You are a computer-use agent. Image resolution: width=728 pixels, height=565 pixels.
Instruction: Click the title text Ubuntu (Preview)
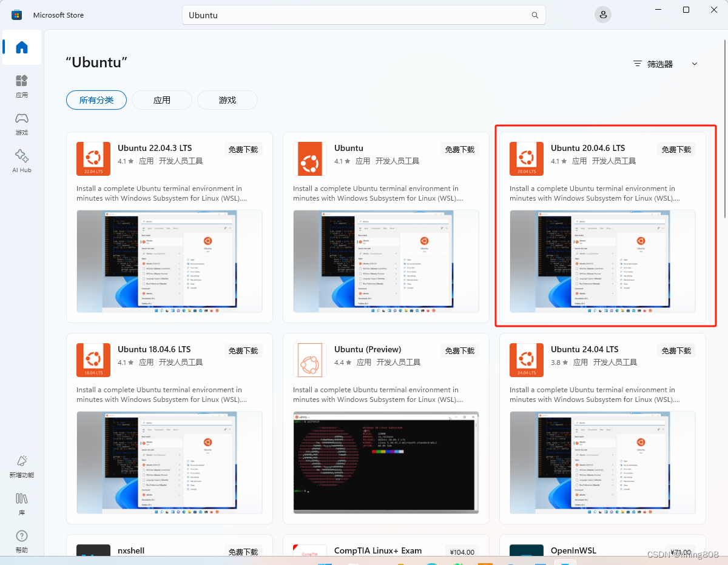click(368, 349)
